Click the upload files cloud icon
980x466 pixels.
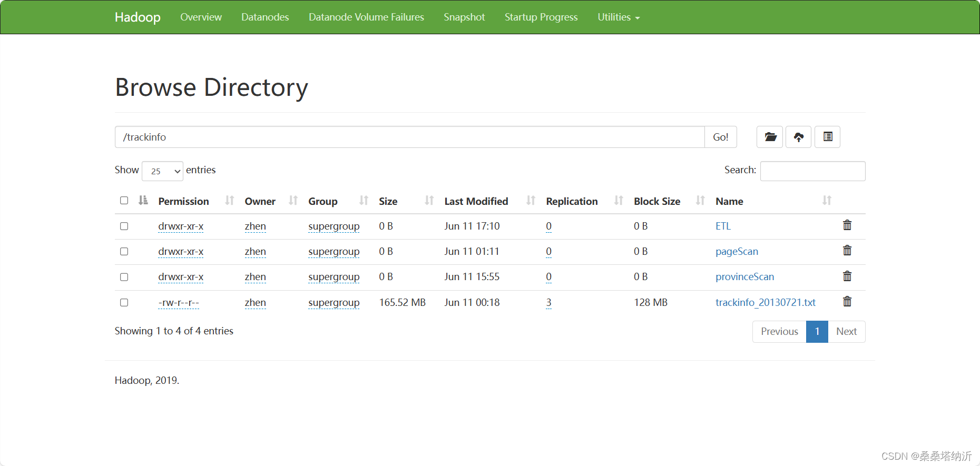tap(799, 137)
